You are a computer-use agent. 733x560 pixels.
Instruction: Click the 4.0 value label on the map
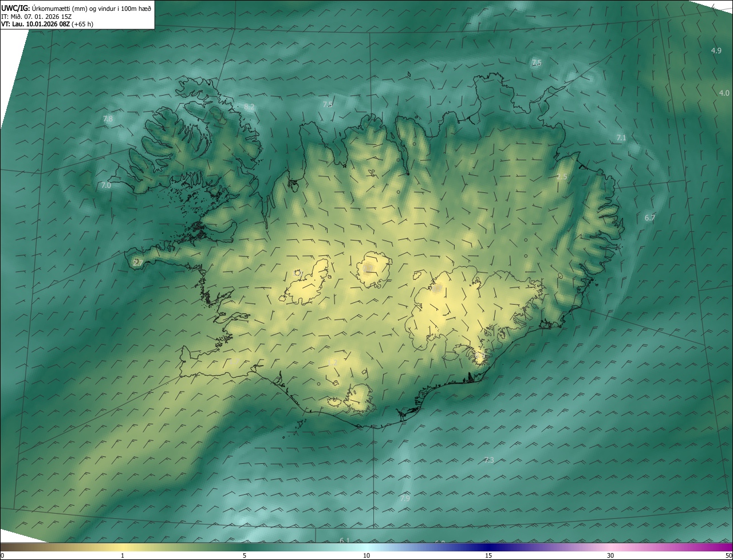(x=724, y=93)
